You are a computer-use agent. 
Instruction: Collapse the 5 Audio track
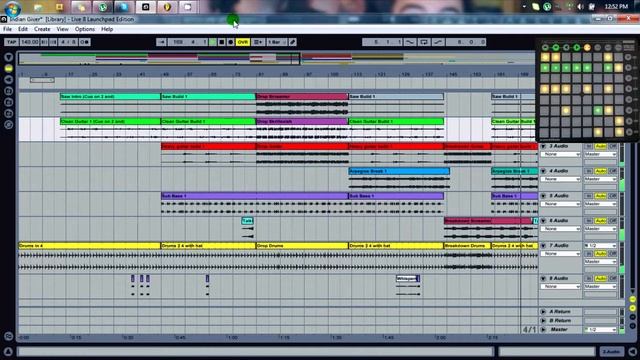[x=543, y=196]
